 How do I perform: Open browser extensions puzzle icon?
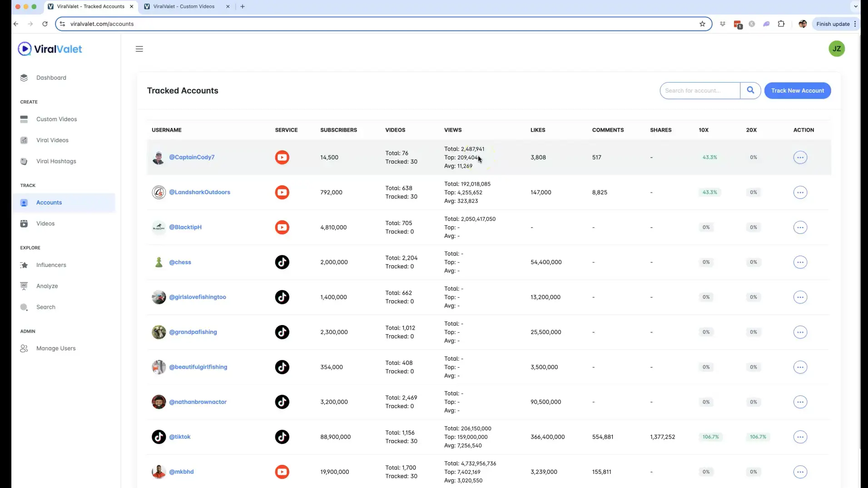click(x=781, y=24)
